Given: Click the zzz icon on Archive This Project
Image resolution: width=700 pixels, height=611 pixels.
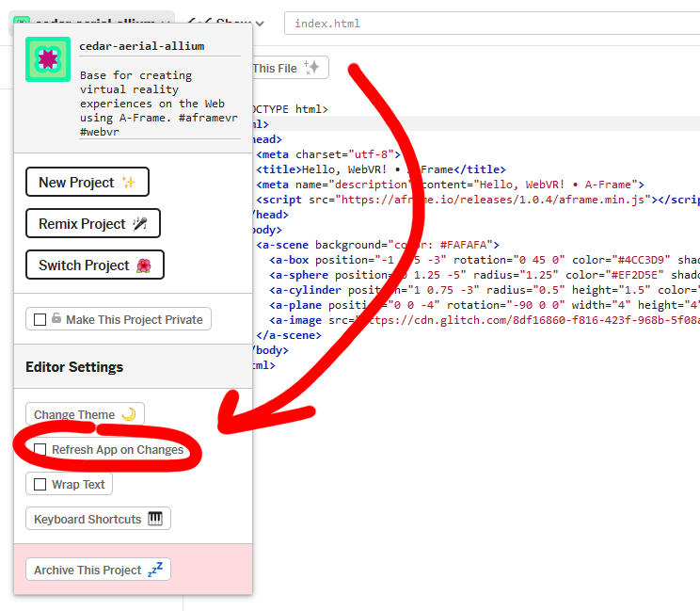Looking at the screenshot, I should click(155, 570).
